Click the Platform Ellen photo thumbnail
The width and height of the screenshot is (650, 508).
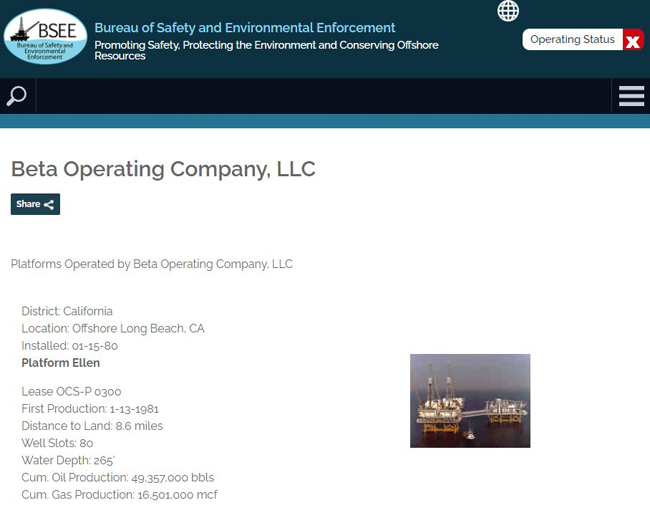[x=470, y=401]
